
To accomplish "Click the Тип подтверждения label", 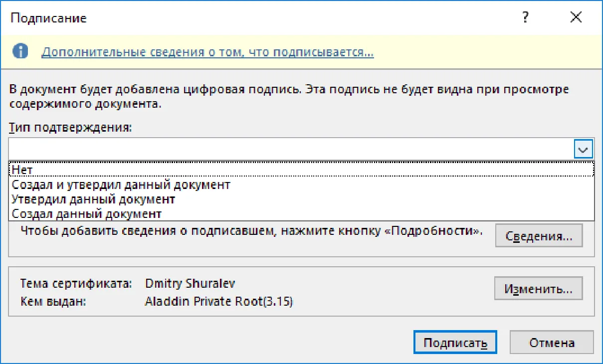I will coord(70,128).
